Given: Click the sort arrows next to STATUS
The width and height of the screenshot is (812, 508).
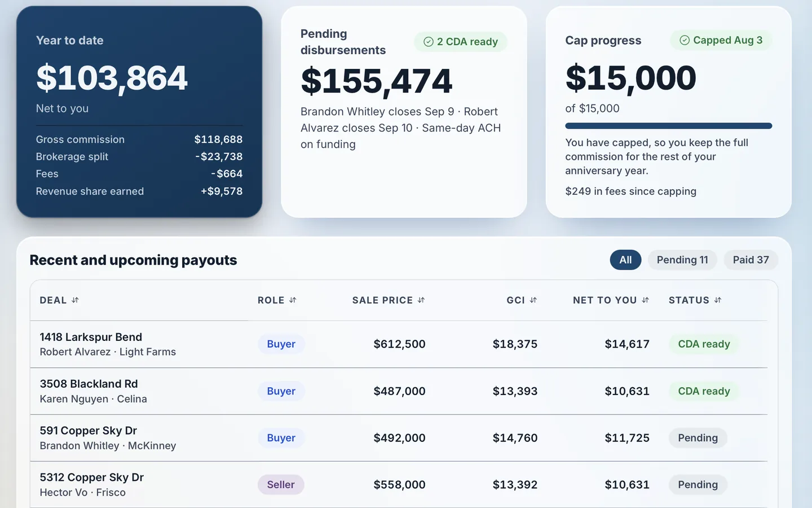Looking at the screenshot, I should point(718,300).
